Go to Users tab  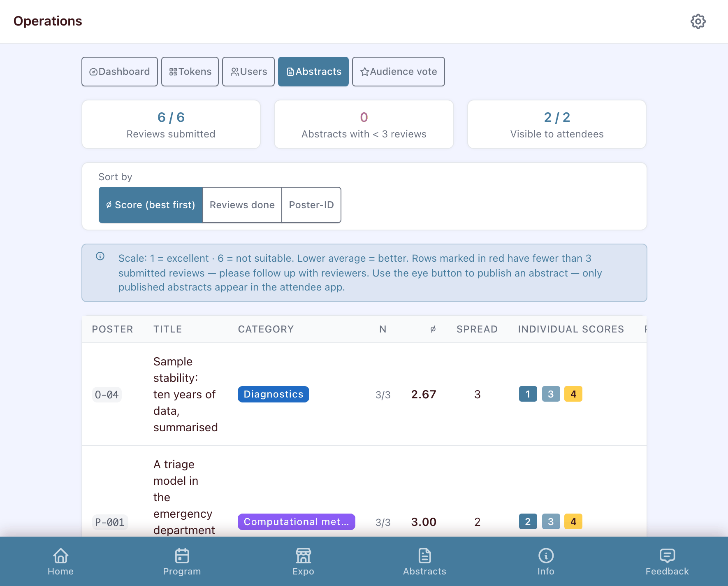click(x=248, y=72)
